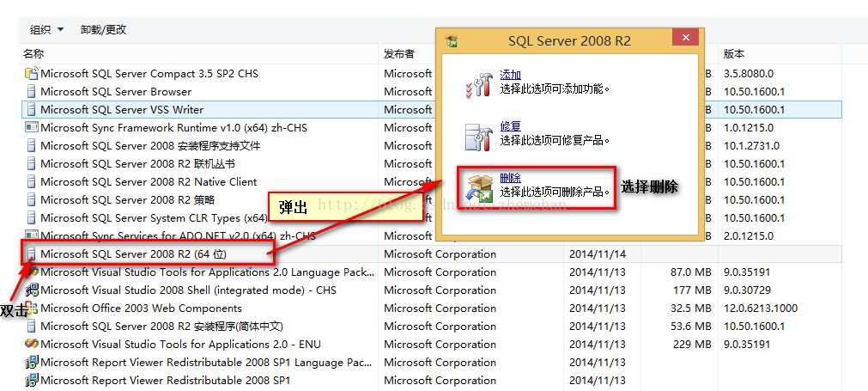Click size 177 MB cell
Screen dimensions: 868x391
[693, 290]
